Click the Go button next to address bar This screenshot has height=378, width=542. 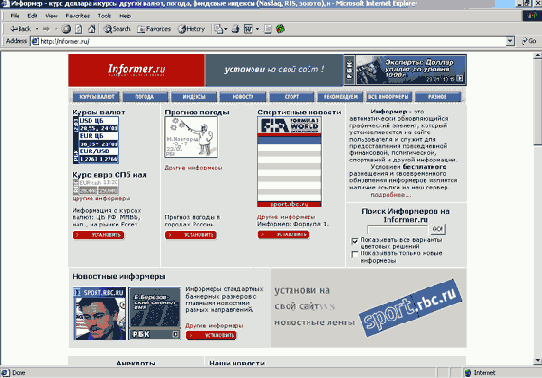[x=529, y=41]
